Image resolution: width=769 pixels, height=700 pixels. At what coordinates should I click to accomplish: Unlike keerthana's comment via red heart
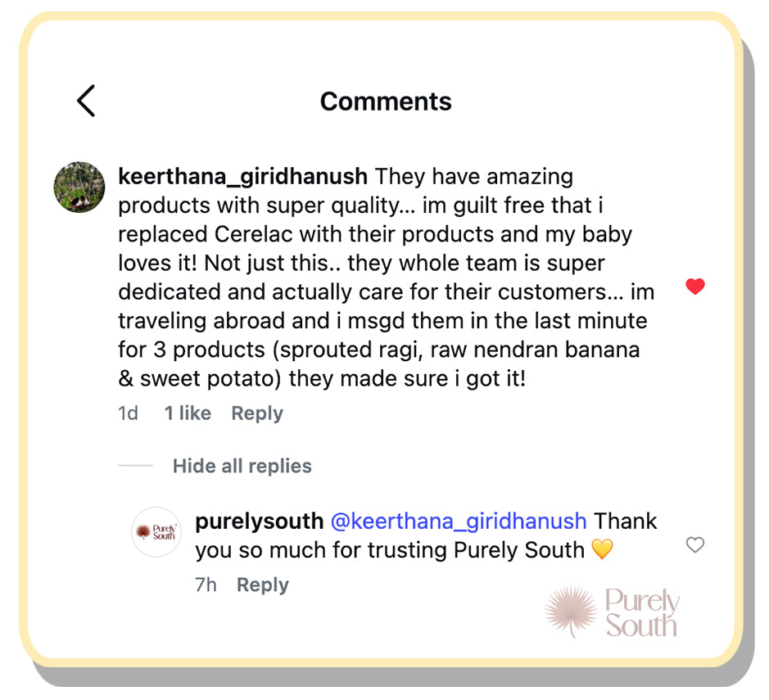[x=694, y=287]
